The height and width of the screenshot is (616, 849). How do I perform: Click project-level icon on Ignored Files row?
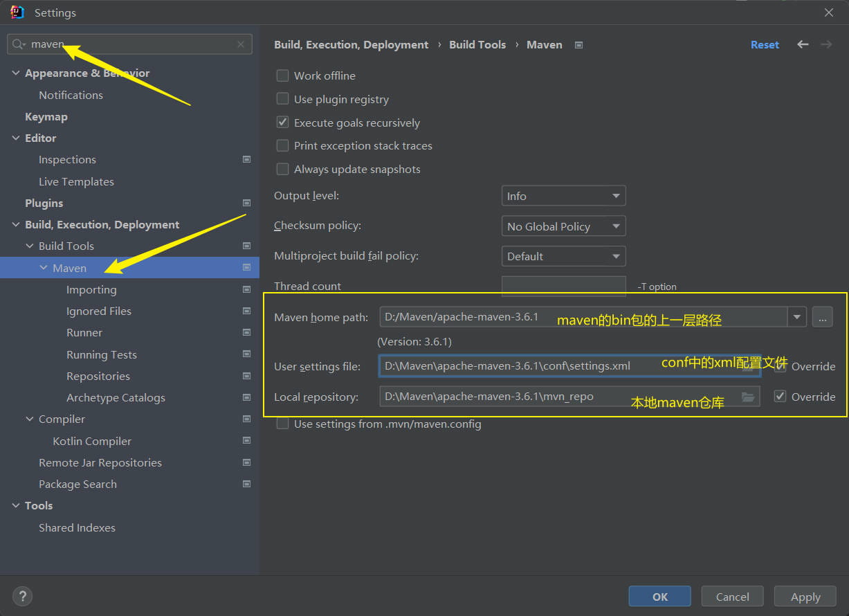[x=246, y=311]
